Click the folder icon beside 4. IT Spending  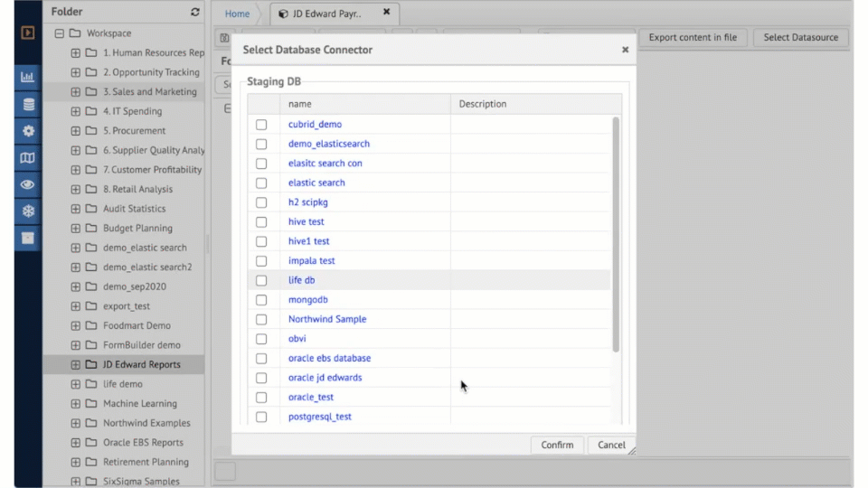click(91, 111)
